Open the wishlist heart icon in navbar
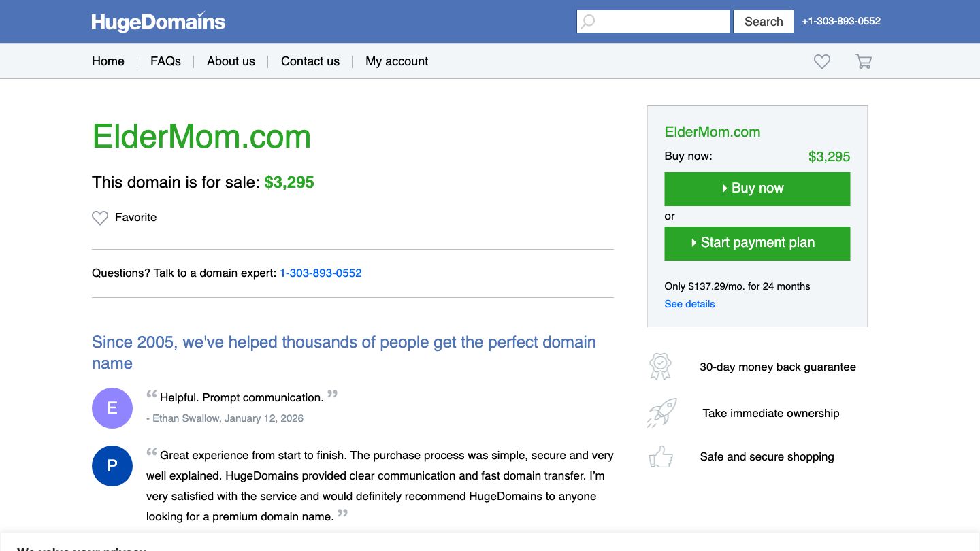Viewport: 980px width, 551px height. (822, 61)
